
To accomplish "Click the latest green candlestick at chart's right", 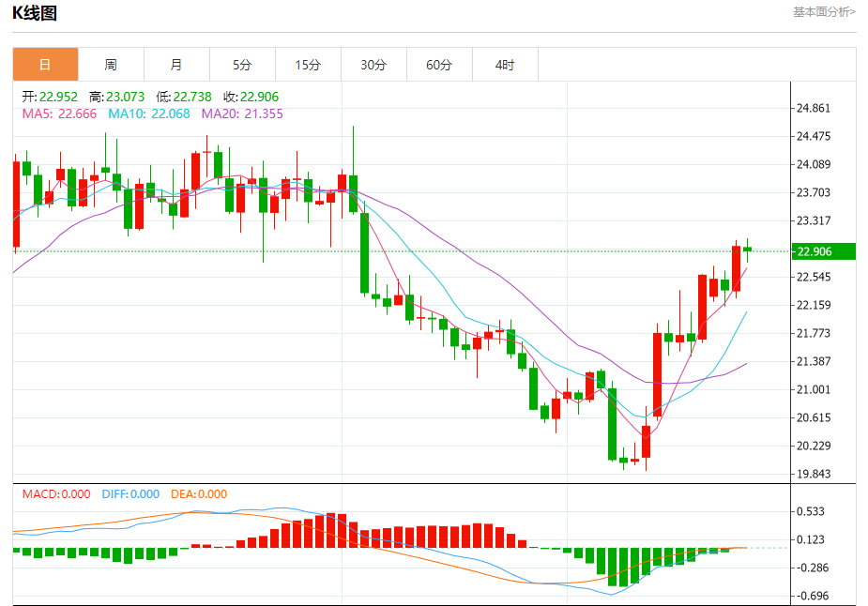I will click(747, 250).
